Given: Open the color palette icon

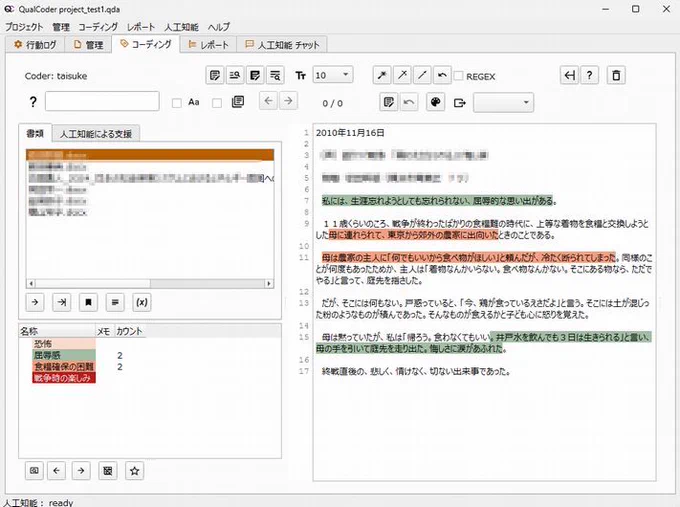Looking at the screenshot, I should click(x=435, y=102).
